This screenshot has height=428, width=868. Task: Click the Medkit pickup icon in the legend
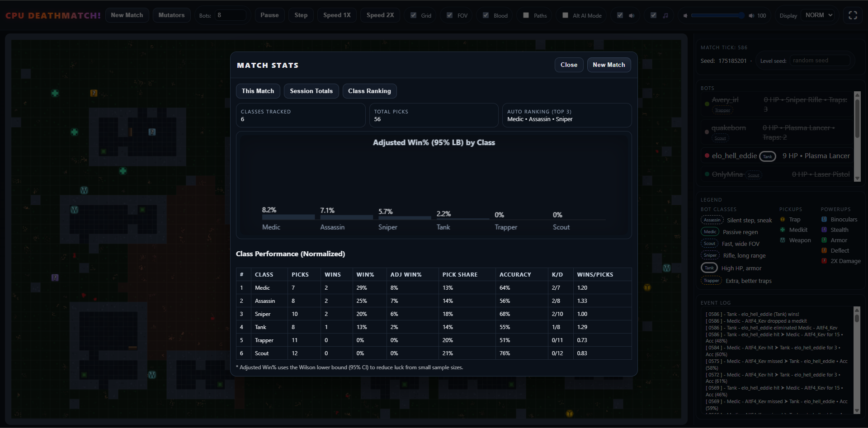(x=783, y=230)
